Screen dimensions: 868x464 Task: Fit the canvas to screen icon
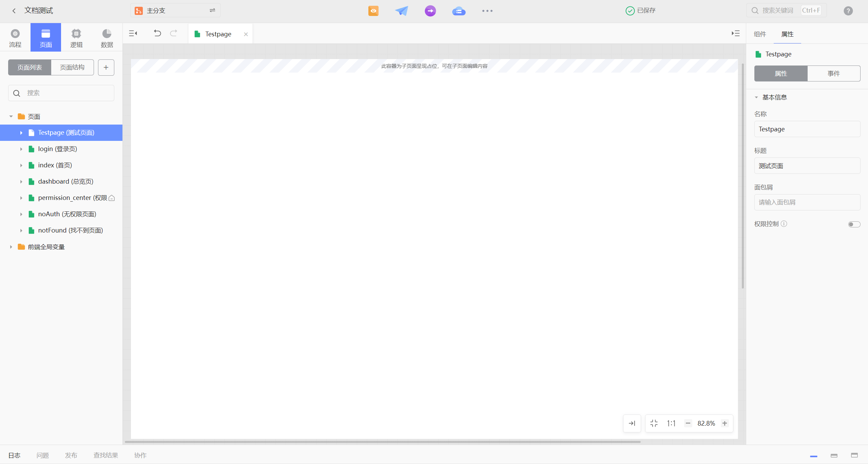(654, 423)
